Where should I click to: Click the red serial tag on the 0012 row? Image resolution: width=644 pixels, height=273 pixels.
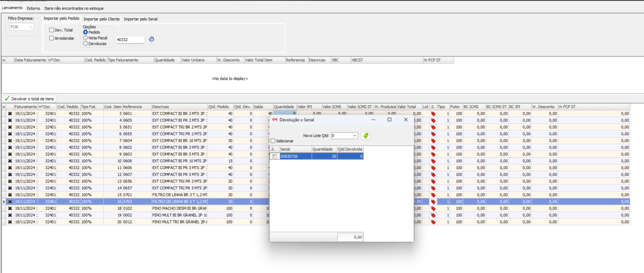coord(433,222)
